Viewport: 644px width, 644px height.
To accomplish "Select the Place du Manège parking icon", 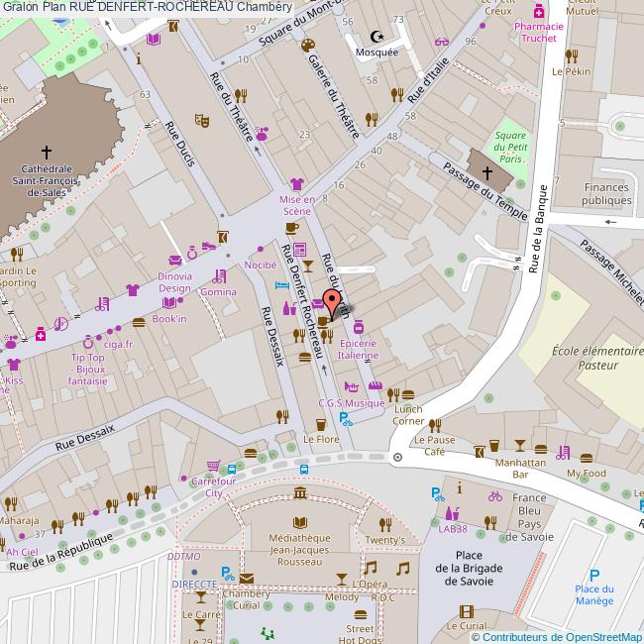I will point(594,575).
